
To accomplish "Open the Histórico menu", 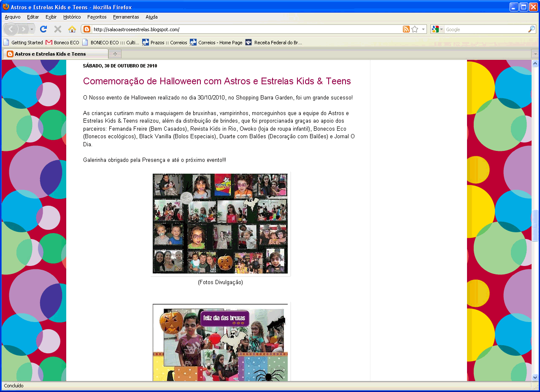I will click(x=72, y=17).
